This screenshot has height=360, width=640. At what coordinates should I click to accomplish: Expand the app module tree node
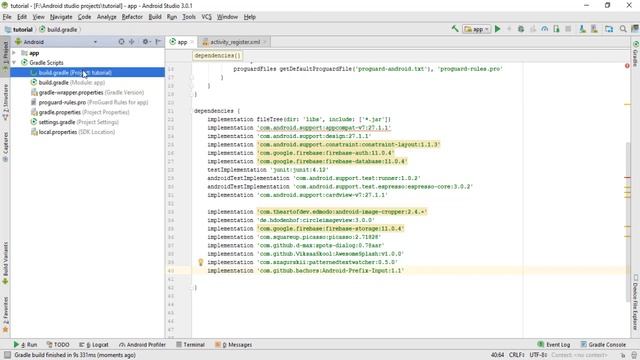pyautogui.click(x=14, y=53)
